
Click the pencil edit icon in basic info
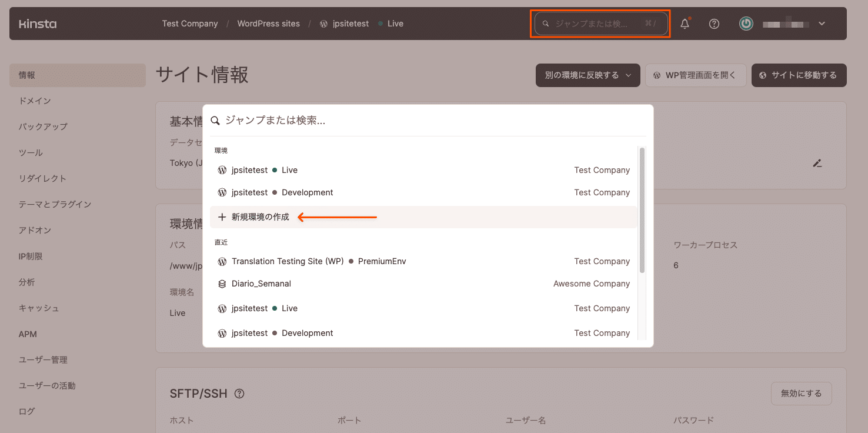pyautogui.click(x=817, y=163)
